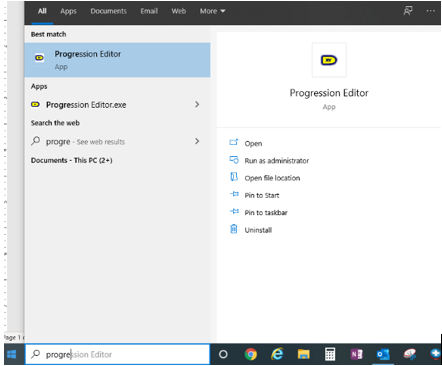Click the Cortana circle icon on taskbar
Viewport: 442px width, 366px height.
point(223,354)
